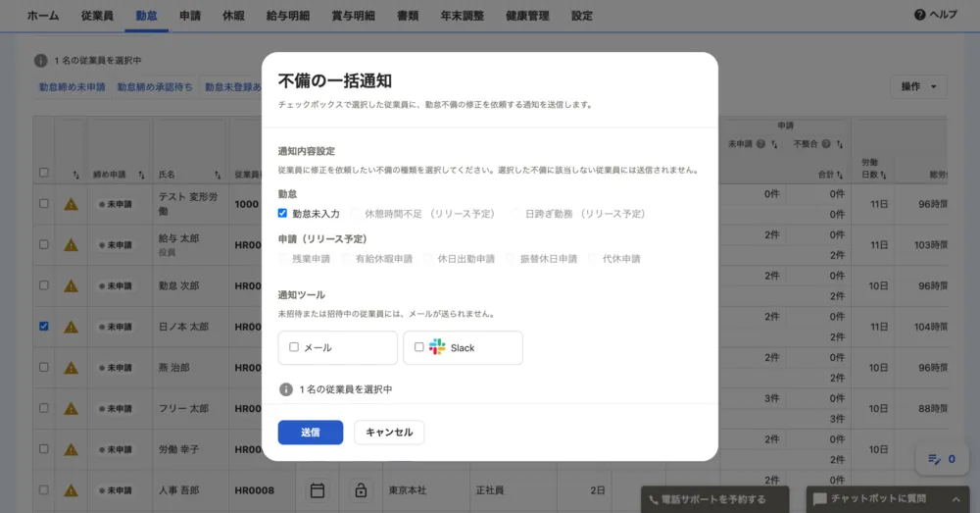The height and width of the screenshot is (513, 980).
Task: Click info icon beside page's 1名の従業員を選択中
Action: click(40, 60)
